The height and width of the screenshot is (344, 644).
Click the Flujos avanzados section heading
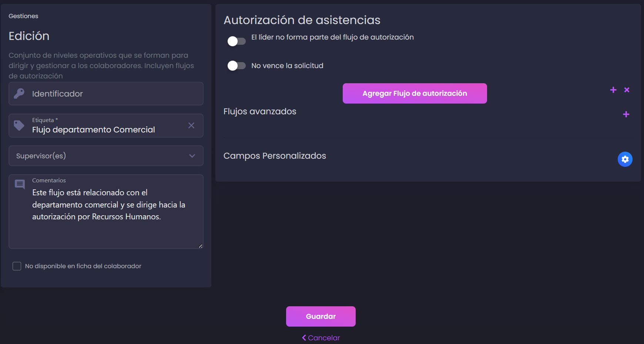[260, 111]
